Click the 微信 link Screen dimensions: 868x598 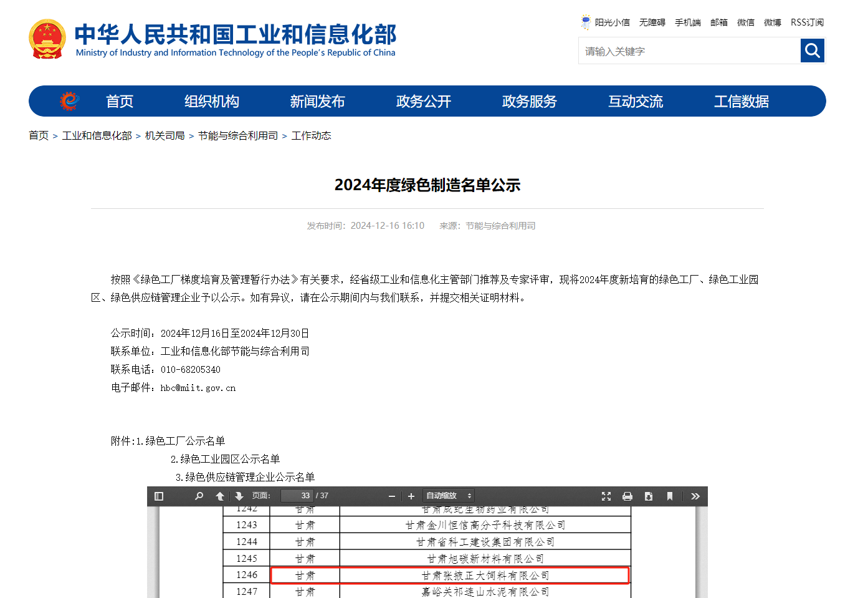(746, 22)
